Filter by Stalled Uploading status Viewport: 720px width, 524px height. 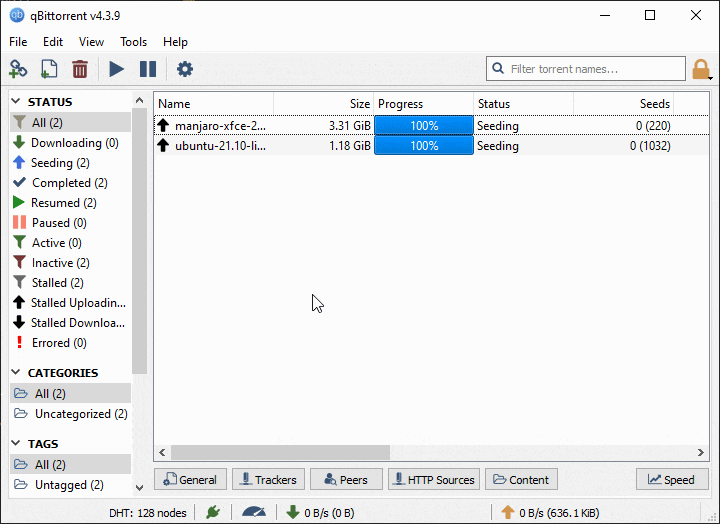pos(70,303)
